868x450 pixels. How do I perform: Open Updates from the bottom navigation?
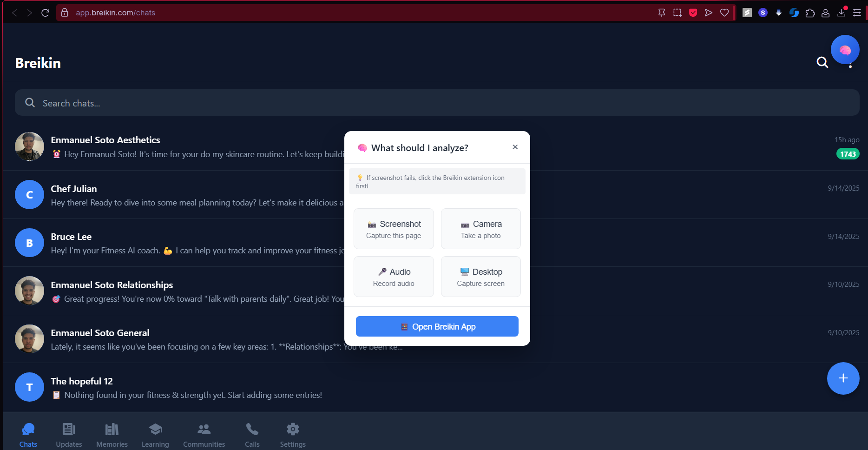point(68,434)
